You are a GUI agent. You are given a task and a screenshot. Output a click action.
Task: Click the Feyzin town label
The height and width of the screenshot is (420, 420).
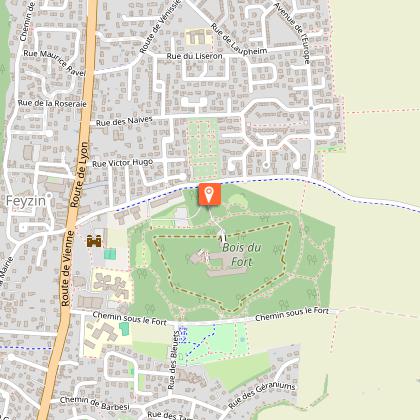coord(26,201)
